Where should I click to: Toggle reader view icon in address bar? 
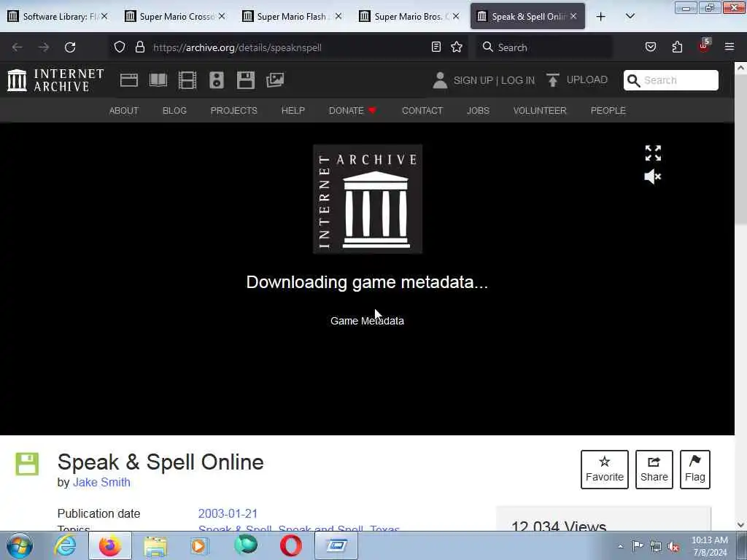[x=436, y=47]
